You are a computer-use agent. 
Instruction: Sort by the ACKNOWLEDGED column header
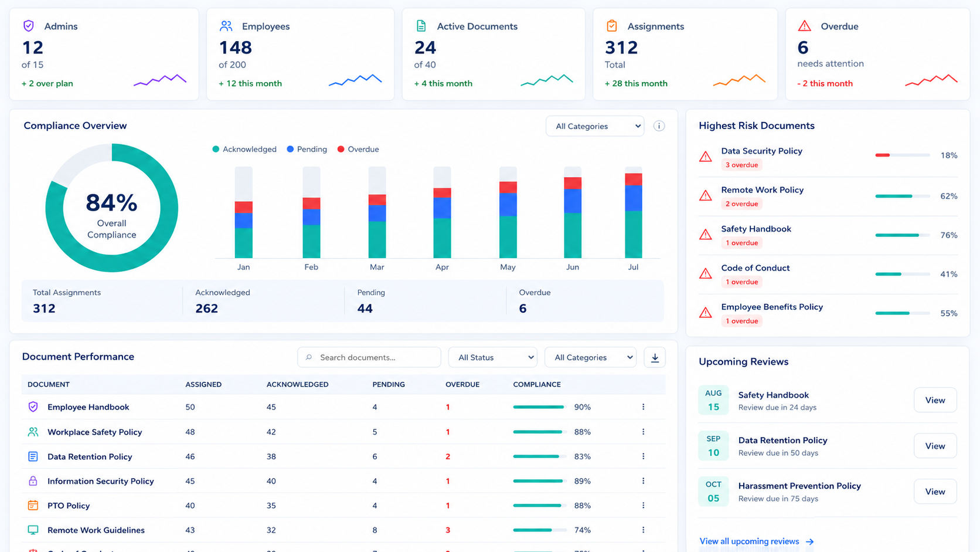point(297,384)
